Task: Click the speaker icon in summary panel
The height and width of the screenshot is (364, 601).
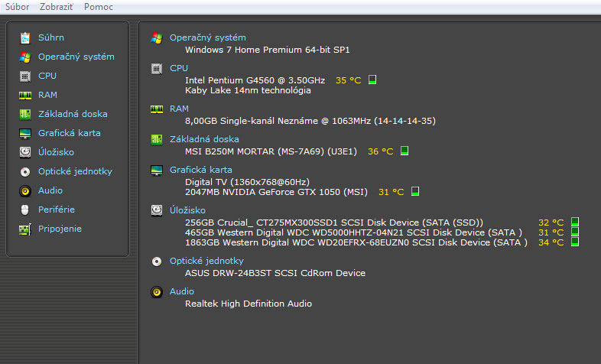Action: point(157,292)
